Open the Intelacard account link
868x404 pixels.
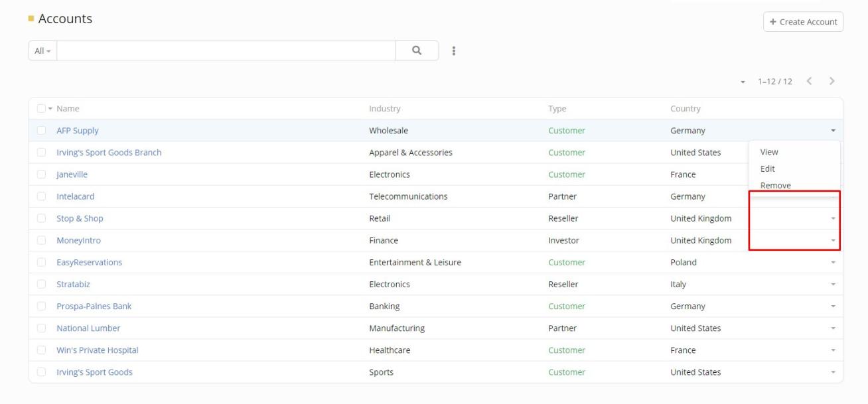(x=76, y=196)
